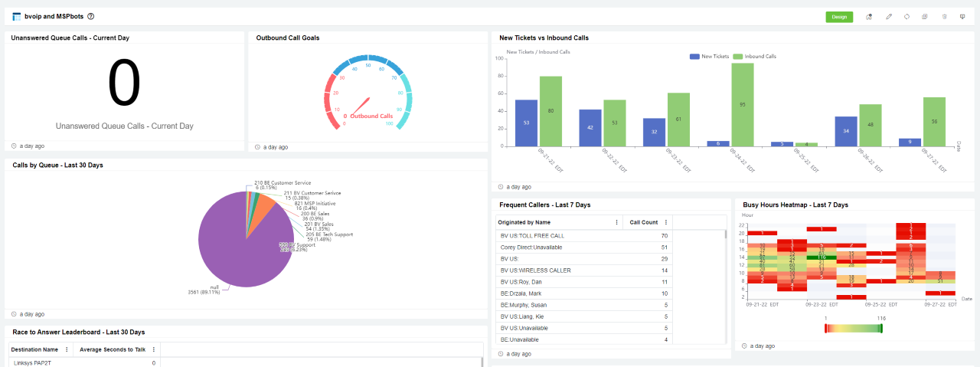Image resolution: width=980 pixels, height=367 pixels.
Task: Click clock icon under Frequent Callers table
Action: click(x=501, y=354)
